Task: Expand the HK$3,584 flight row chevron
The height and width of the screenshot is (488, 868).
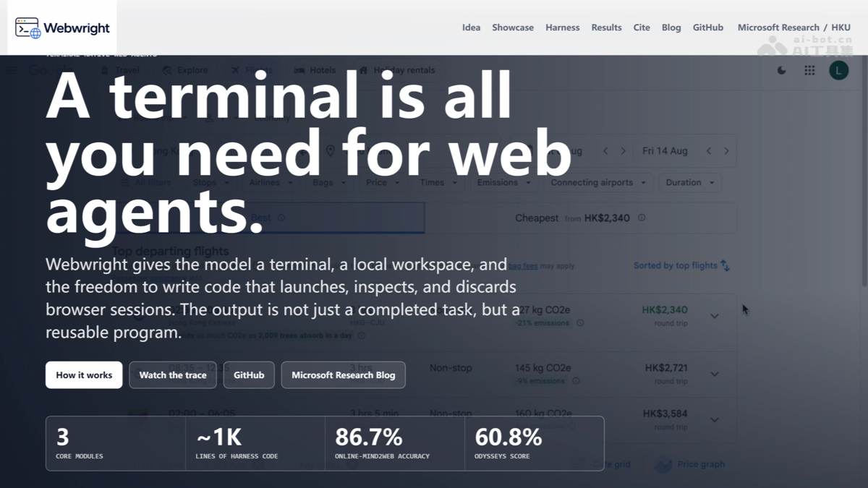Action: click(715, 419)
